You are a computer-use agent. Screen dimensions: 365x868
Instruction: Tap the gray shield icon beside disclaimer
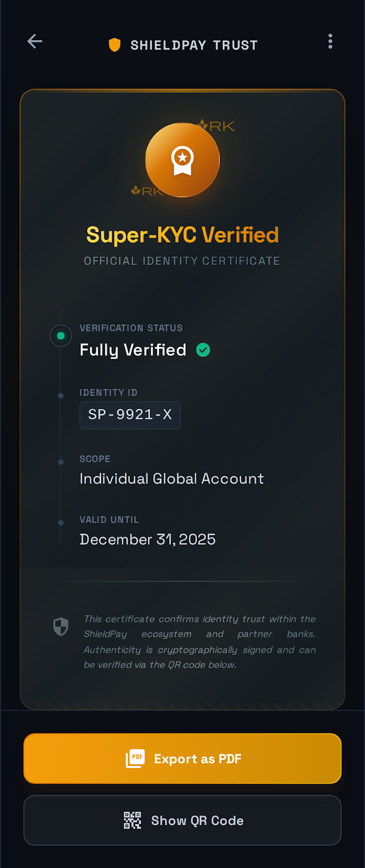[61, 627]
